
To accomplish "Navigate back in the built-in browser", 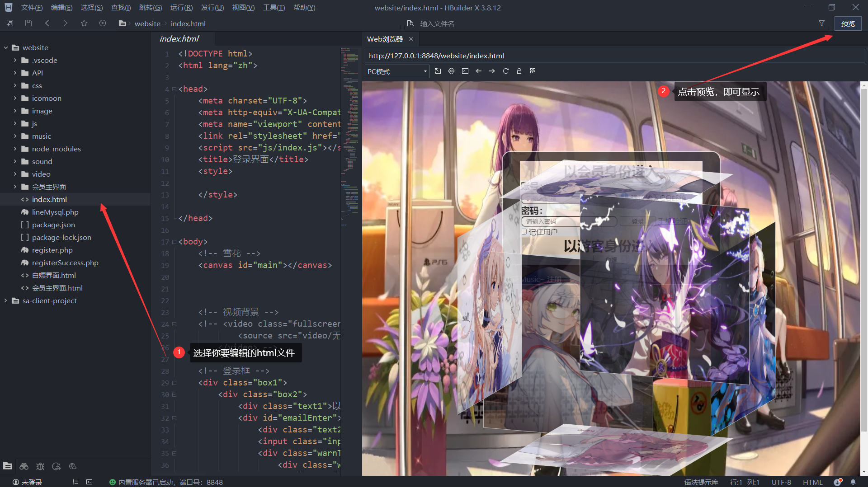I will (479, 71).
